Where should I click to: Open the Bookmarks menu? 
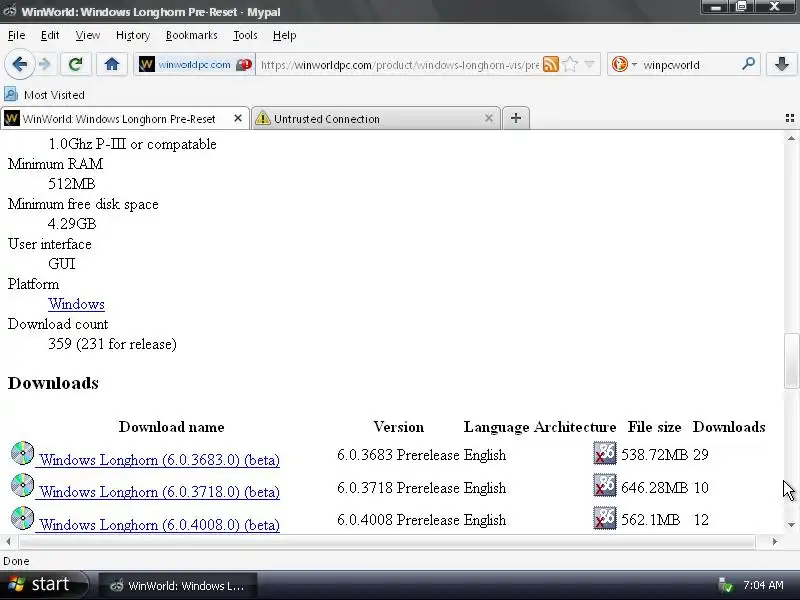pos(191,35)
